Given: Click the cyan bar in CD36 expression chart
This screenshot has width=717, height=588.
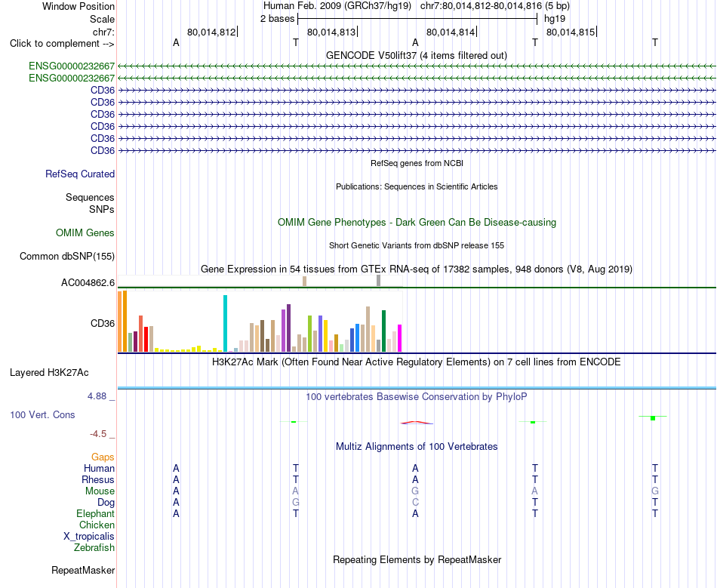Looking at the screenshot, I should click(225, 323).
